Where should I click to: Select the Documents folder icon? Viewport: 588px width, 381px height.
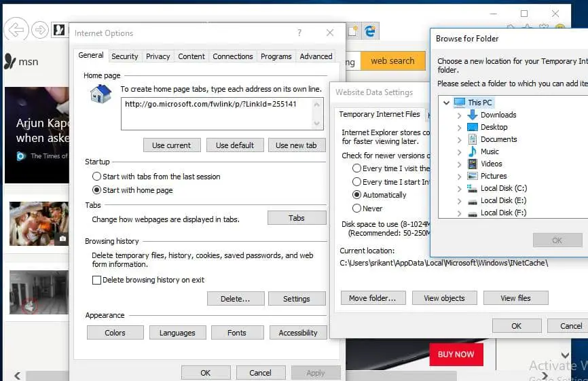pos(473,139)
